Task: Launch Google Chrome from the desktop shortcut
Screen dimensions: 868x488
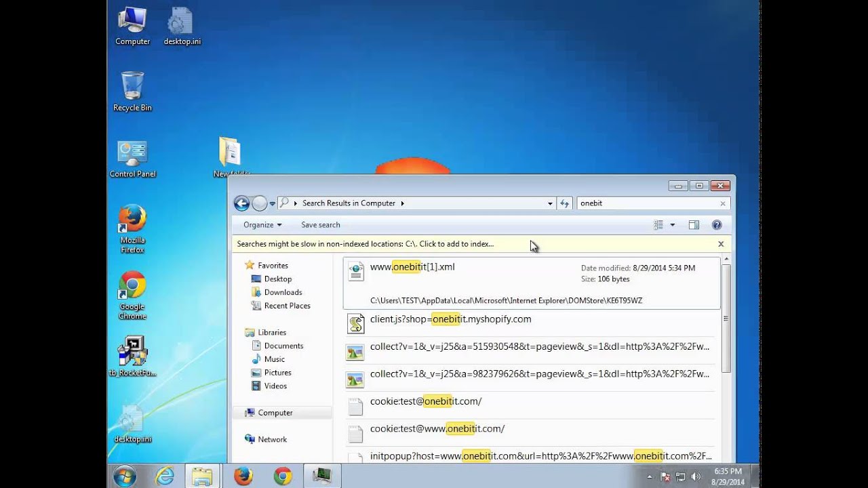Action: (132, 296)
